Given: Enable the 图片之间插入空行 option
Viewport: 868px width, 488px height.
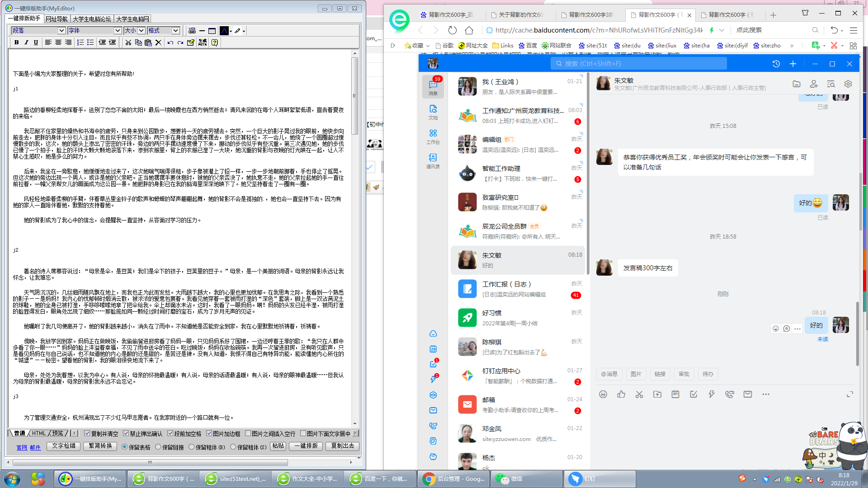Looking at the screenshot, I should click(248, 433).
